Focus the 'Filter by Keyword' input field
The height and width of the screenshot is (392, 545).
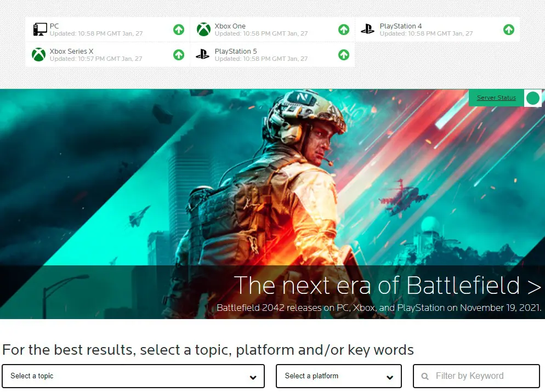click(476, 376)
